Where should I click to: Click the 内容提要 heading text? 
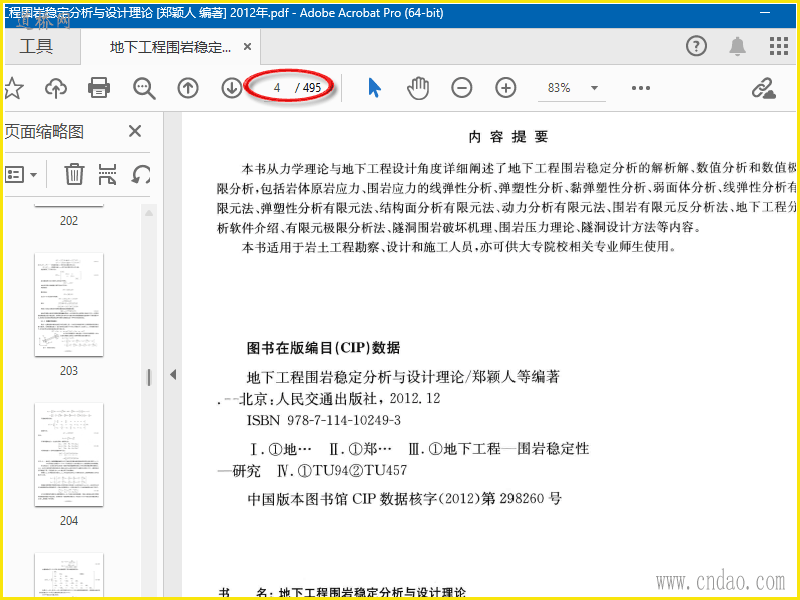[508, 137]
